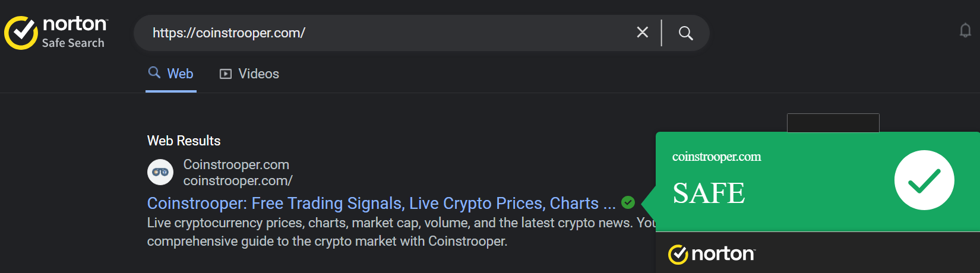
Task: Switch to the Web tab
Action: [171, 74]
